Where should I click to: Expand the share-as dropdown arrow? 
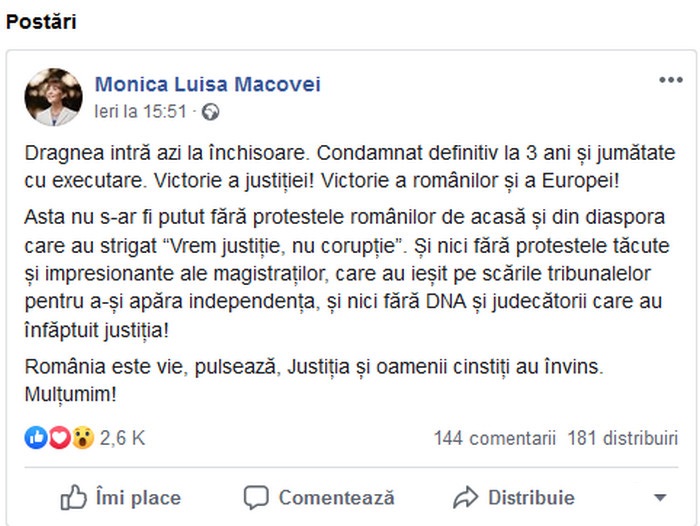pyautogui.click(x=660, y=497)
